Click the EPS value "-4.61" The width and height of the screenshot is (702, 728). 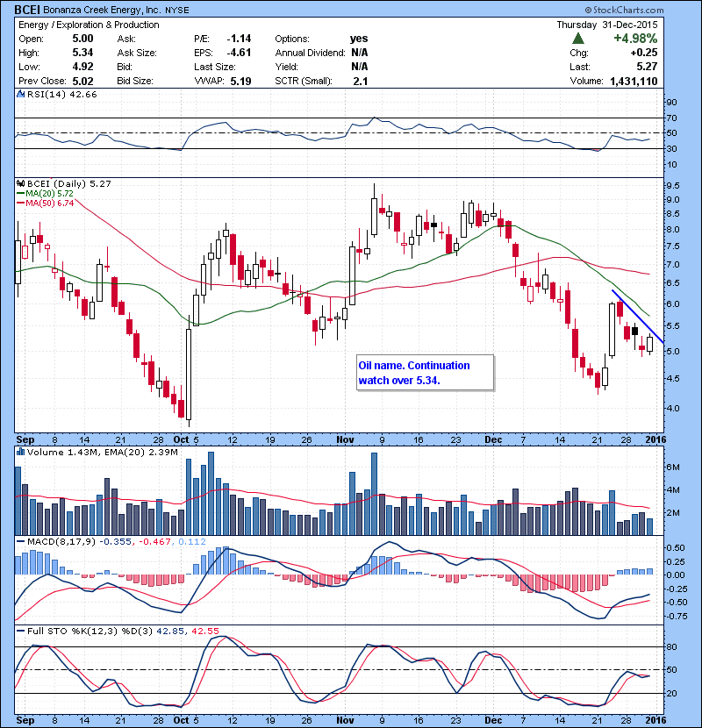(239, 53)
